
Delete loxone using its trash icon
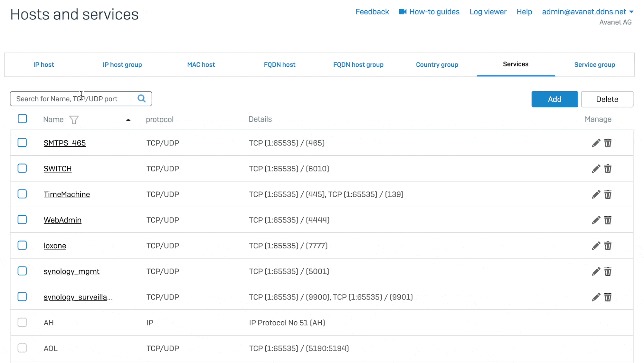coord(608,246)
